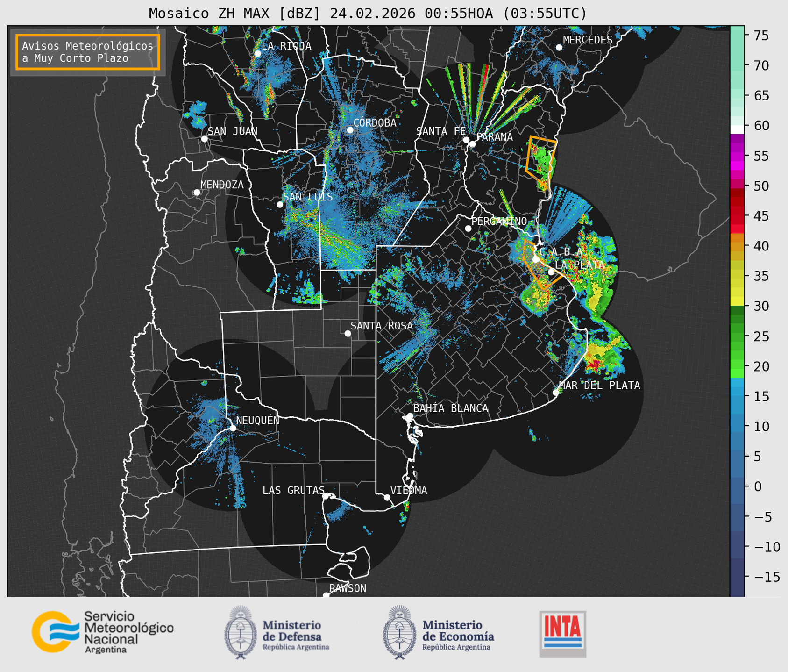
Task: Click the LAS GRUTAS label
Action: point(293,490)
